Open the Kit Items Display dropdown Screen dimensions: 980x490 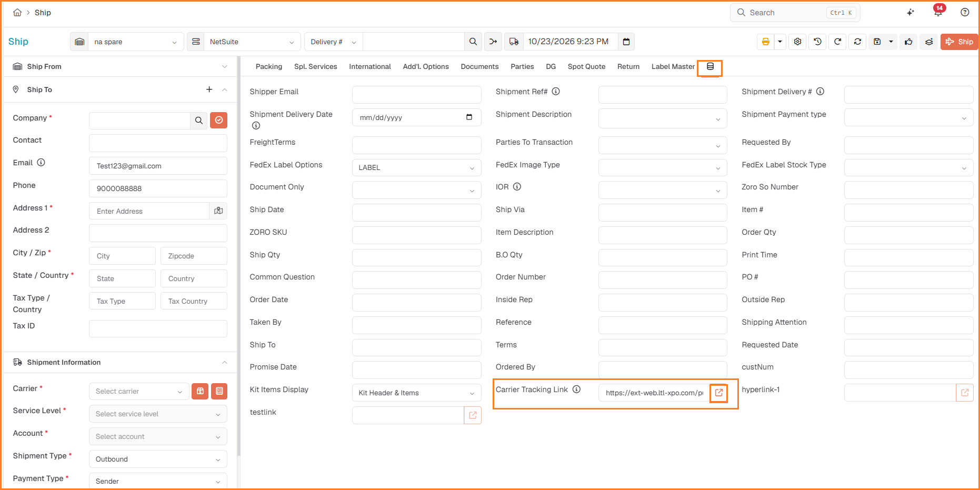coord(416,393)
